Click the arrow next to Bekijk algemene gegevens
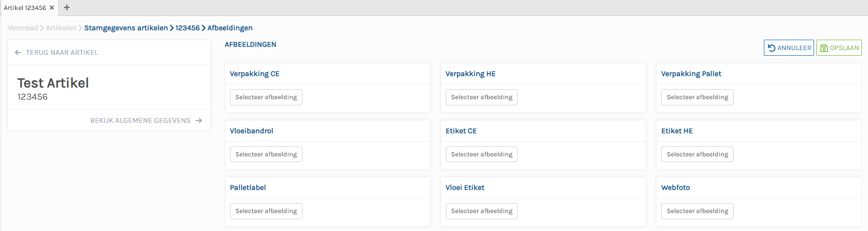This screenshot has height=231, width=868. 199,120
